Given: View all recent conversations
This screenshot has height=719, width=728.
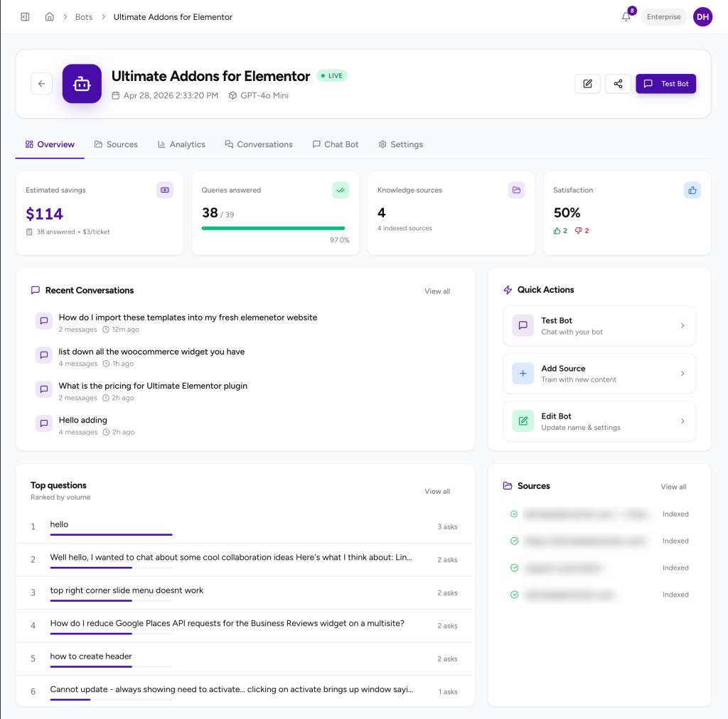Looking at the screenshot, I should point(437,291).
